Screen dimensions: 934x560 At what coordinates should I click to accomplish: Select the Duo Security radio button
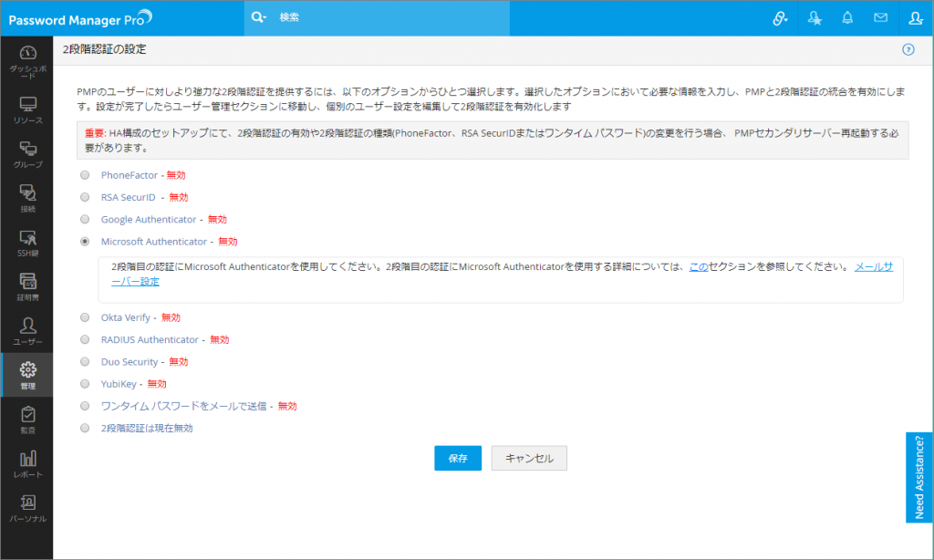(x=85, y=362)
